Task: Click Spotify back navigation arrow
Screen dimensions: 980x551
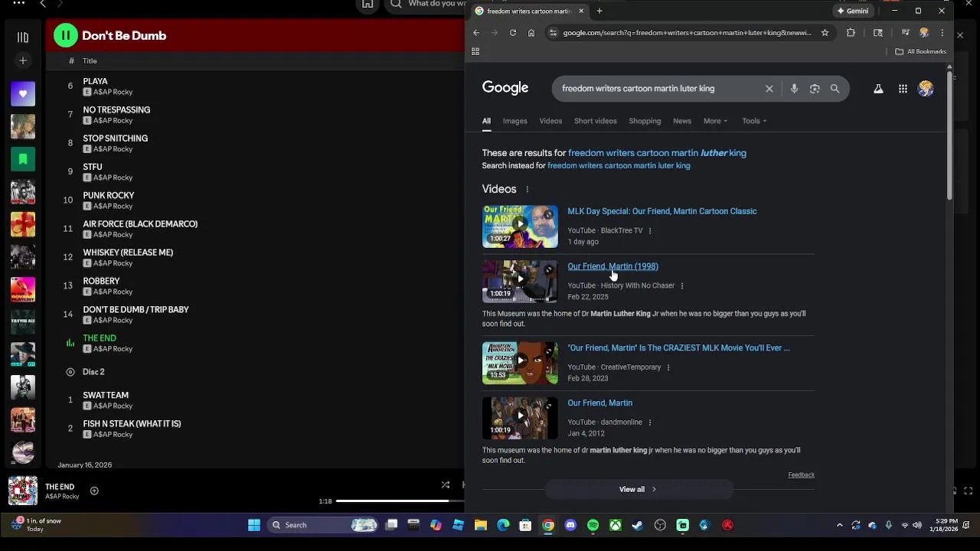Action: [43, 5]
